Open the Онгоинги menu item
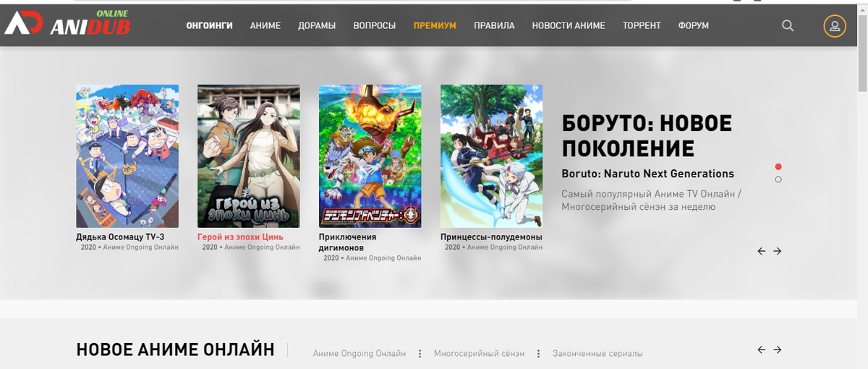The image size is (868, 369). pyautogui.click(x=209, y=25)
